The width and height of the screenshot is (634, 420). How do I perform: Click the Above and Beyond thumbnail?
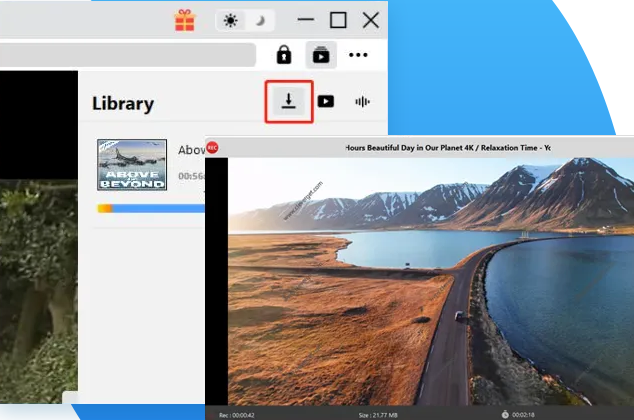(x=132, y=165)
